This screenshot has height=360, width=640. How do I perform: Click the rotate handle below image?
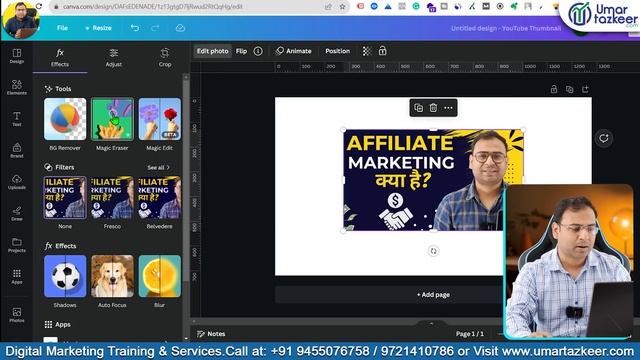(433, 251)
